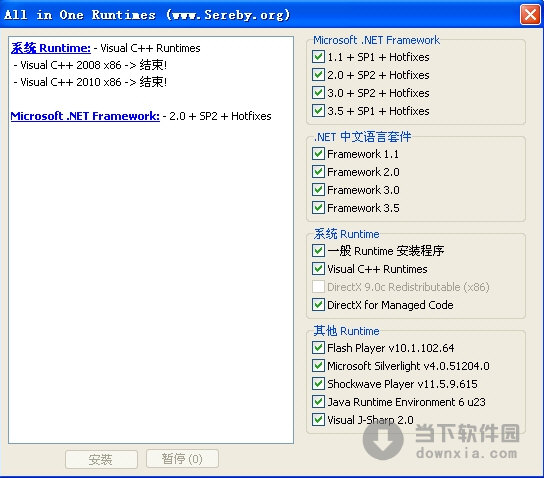Click the disabled DirectX 9.0c Redistributable checkbox
Screen dimensions: 544x478
(318, 287)
